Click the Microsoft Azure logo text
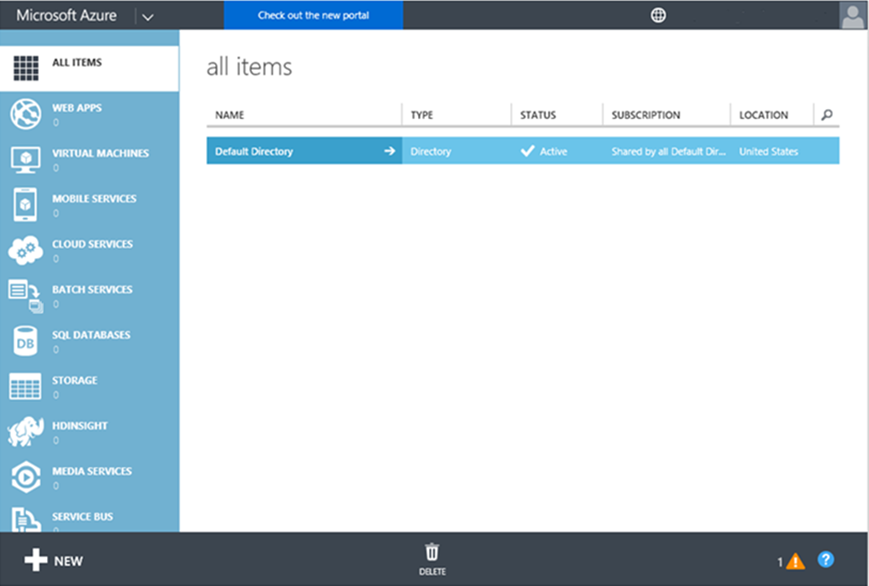Viewport: 869px width, 586px height. 67,15
